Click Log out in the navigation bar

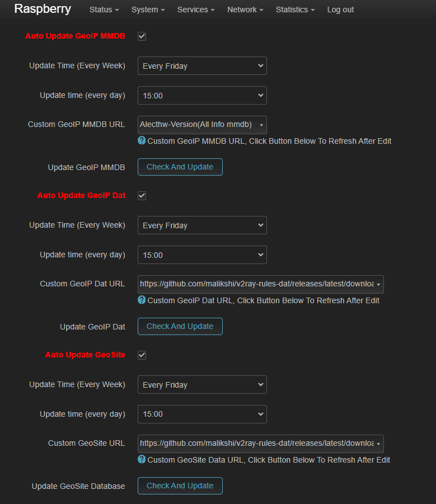[340, 10]
